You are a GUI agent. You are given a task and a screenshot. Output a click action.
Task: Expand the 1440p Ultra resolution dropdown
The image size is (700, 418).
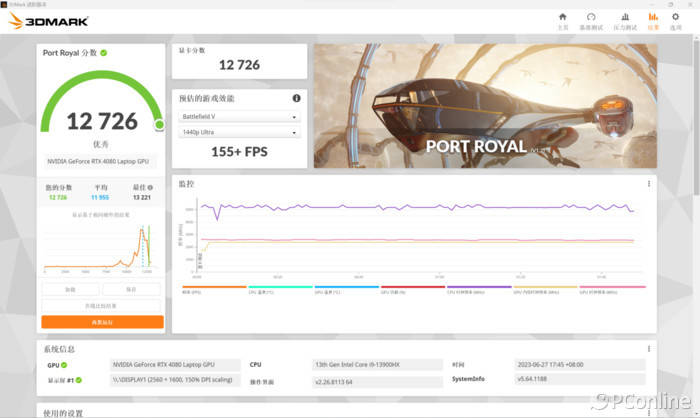pyautogui.click(x=239, y=131)
